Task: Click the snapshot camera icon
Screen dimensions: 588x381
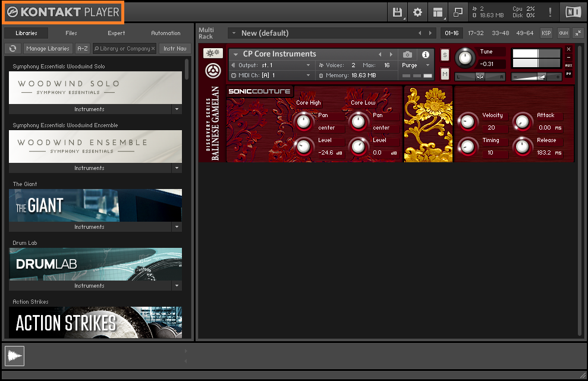Action: 407,55
